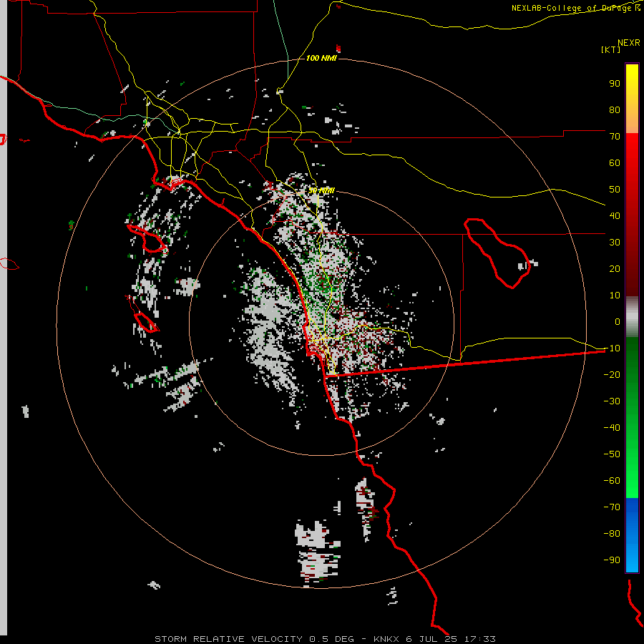Click the 20 value on velocity scale
The width and height of the screenshot is (644, 644).
(615, 268)
